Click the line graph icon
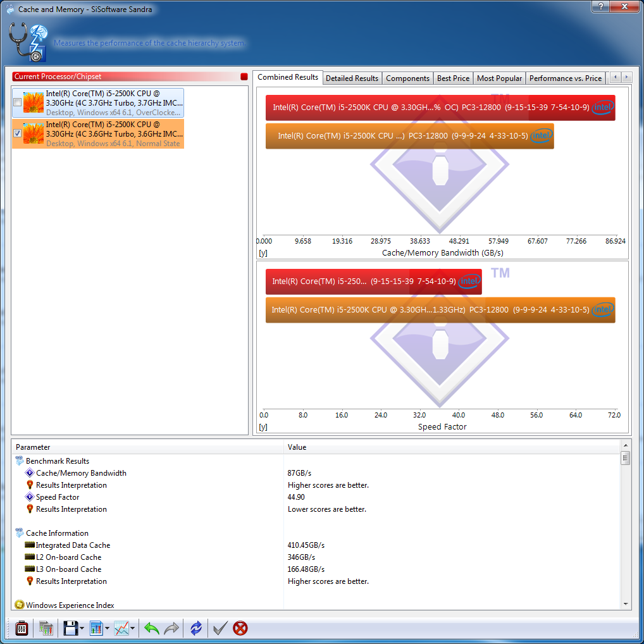Viewport: 644px width, 644px height. [121, 628]
